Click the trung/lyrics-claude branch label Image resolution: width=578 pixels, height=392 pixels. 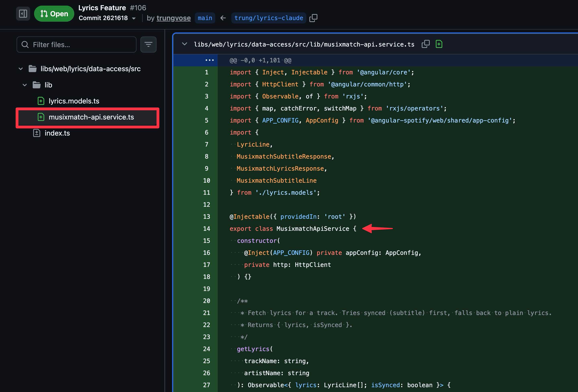click(x=268, y=18)
